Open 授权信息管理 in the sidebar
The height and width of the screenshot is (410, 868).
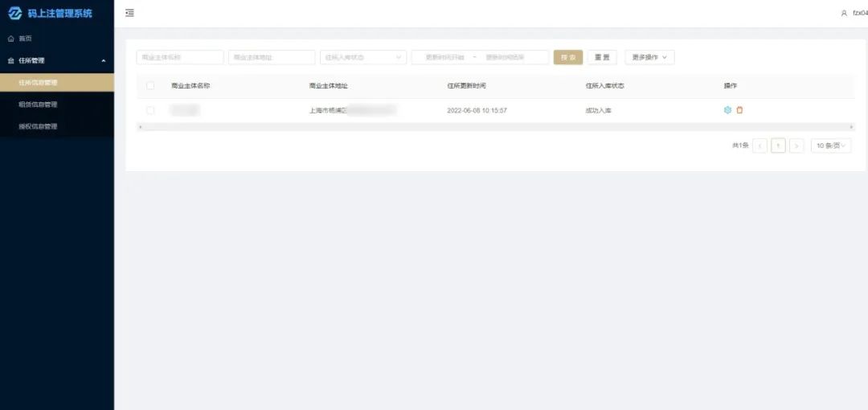39,126
